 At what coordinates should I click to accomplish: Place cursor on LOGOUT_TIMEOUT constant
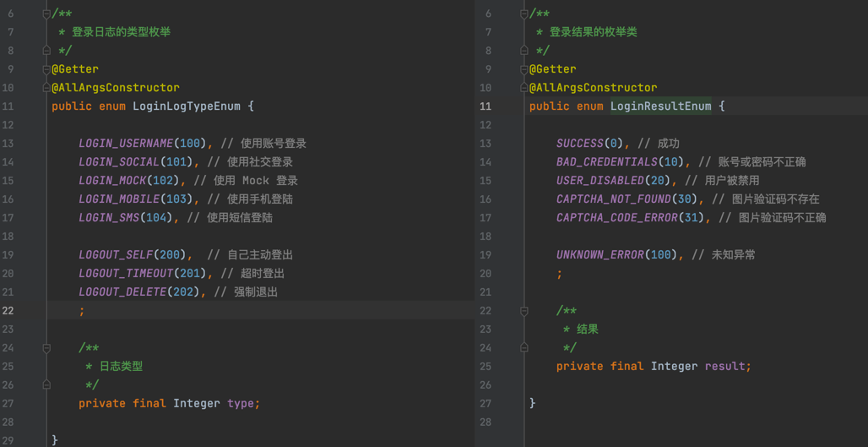(126, 274)
